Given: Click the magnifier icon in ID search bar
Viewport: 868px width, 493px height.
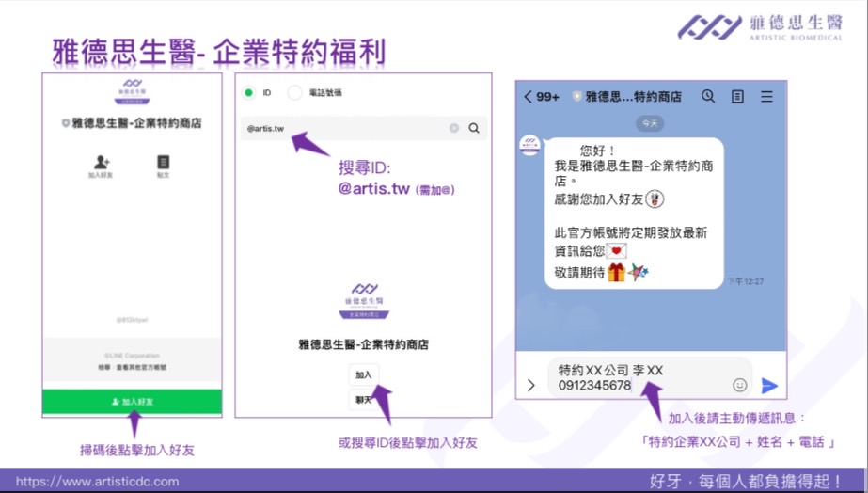Looking at the screenshot, I should tap(474, 128).
